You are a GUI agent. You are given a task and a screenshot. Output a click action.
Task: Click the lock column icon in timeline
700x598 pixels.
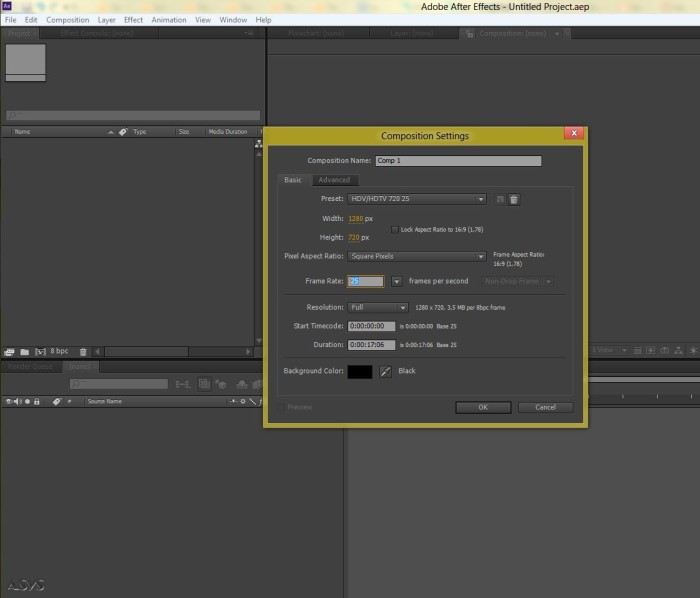[x=37, y=402]
